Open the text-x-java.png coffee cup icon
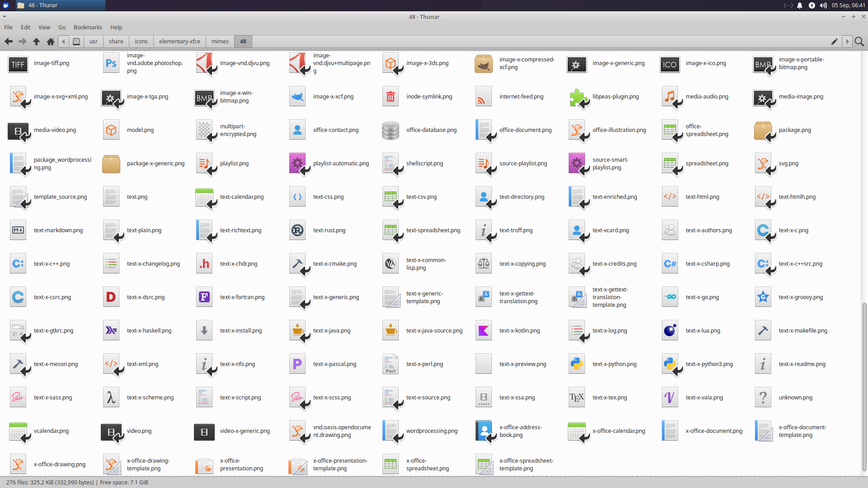 pos(297,330)
